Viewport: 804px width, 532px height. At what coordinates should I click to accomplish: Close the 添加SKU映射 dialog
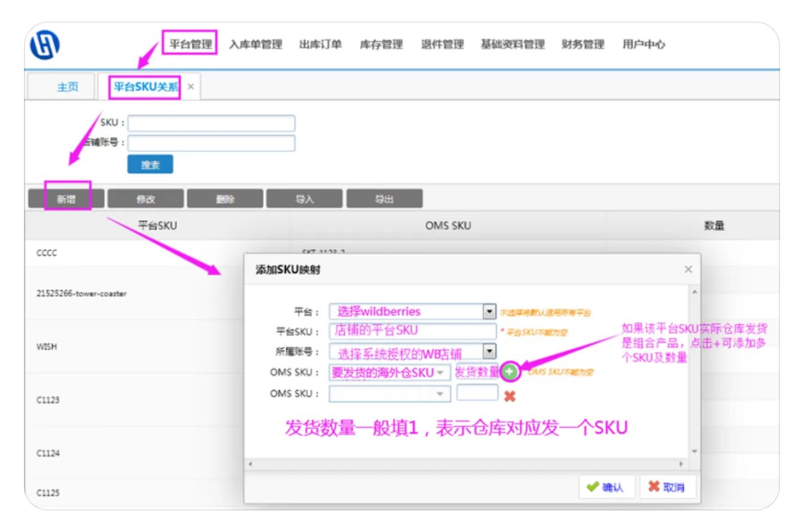coord(688,270)
